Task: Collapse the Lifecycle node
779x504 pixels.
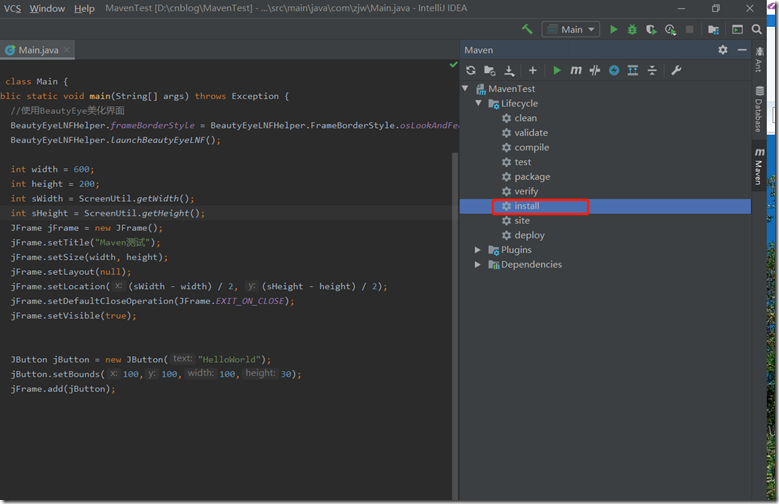Action: coord(478,103)
